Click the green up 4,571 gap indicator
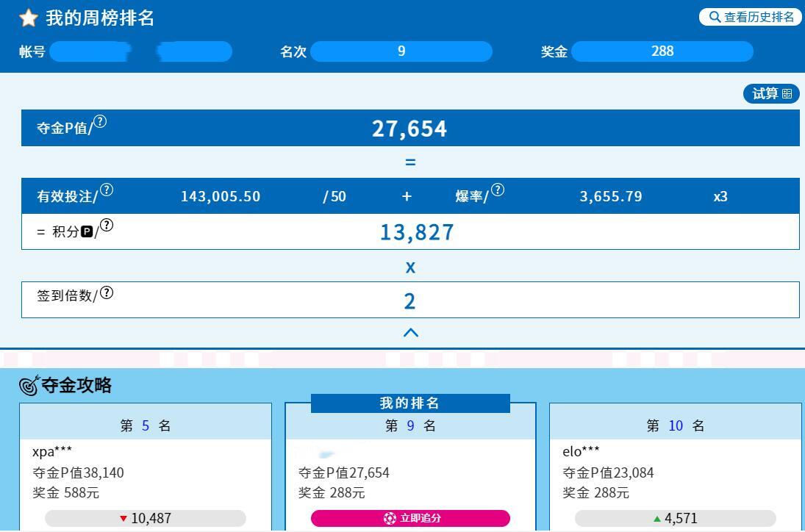 (675, 518)
